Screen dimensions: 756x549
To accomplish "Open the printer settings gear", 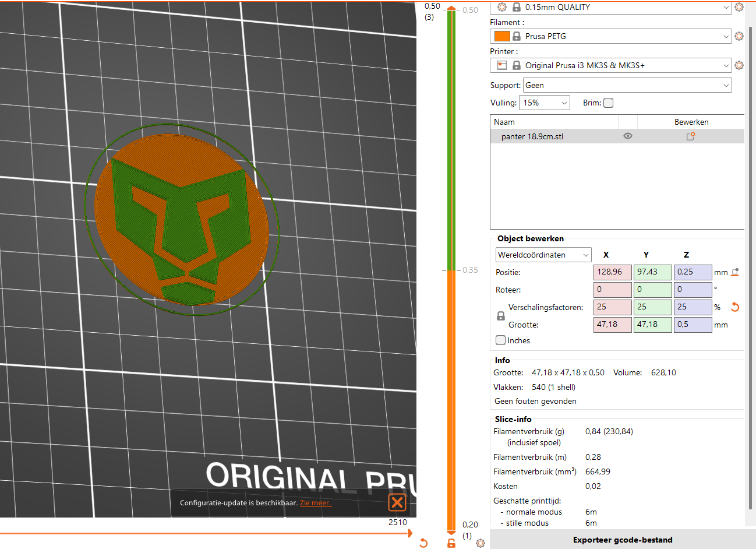I will [x=739, y=65].
